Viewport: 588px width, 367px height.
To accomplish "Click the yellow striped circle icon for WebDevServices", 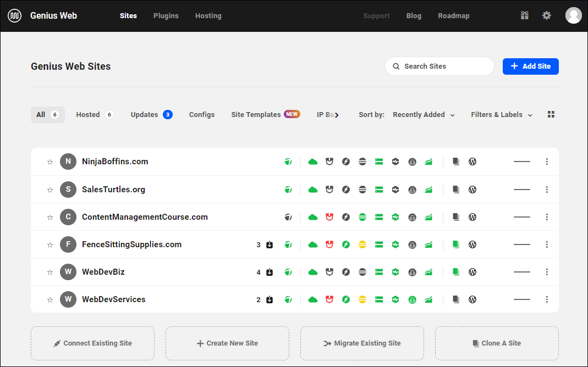I will [362, 299].
